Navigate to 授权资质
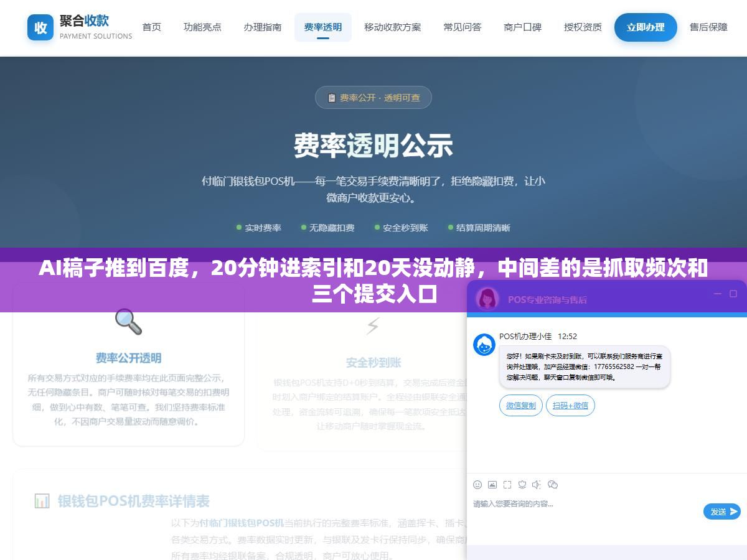This screenshot has height=560, width=747. (x=583, y=27)
